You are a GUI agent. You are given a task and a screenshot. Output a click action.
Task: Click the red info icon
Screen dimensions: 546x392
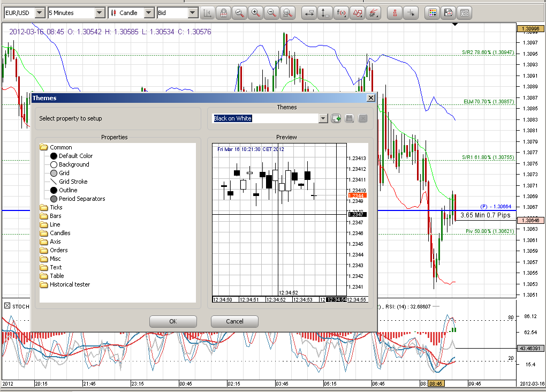(x=395, y=13)
